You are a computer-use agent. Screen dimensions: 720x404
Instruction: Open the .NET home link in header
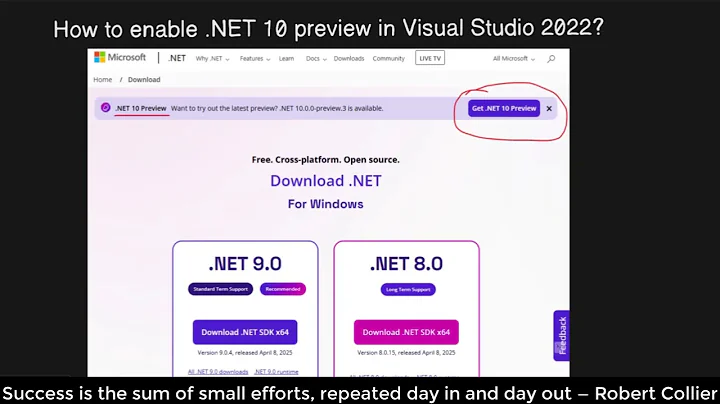pyautogui.click(x=177, y=58)
